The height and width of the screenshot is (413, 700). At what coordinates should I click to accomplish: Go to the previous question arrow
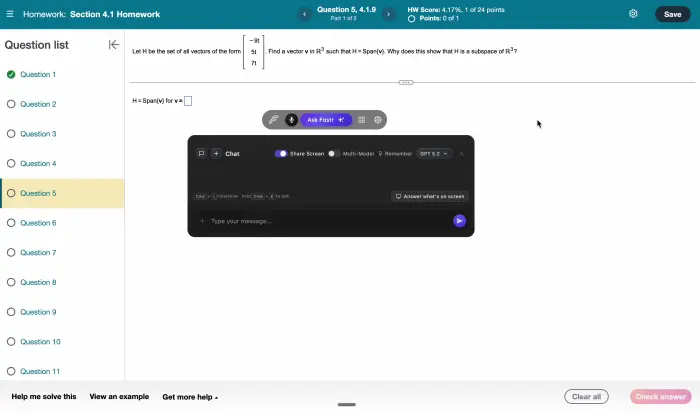(304, 14)
